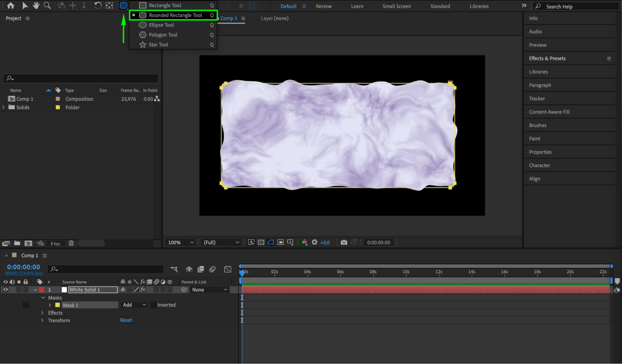Click Reset link beside Transform
The height and width of the screenshot is (364, 622).
126,320
